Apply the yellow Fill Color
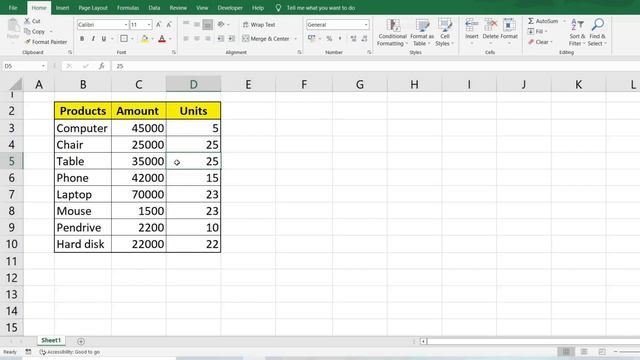The image size is (640, 360). [x=144, y=39]
